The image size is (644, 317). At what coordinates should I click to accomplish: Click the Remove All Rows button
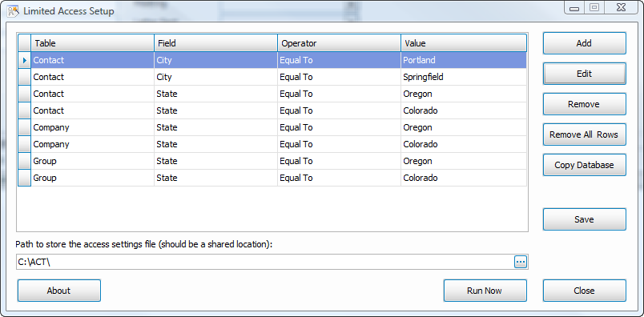584,134
